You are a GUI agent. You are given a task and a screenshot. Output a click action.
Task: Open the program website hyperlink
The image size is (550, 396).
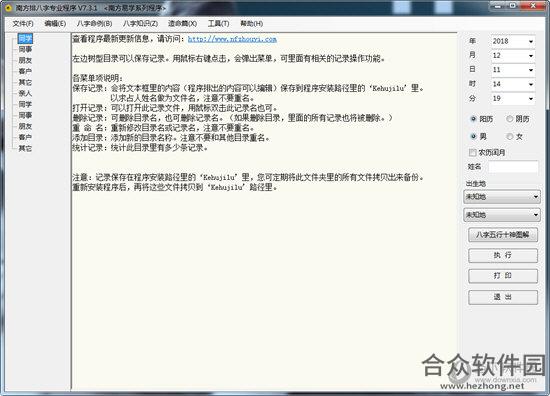[x=232, y=39]
